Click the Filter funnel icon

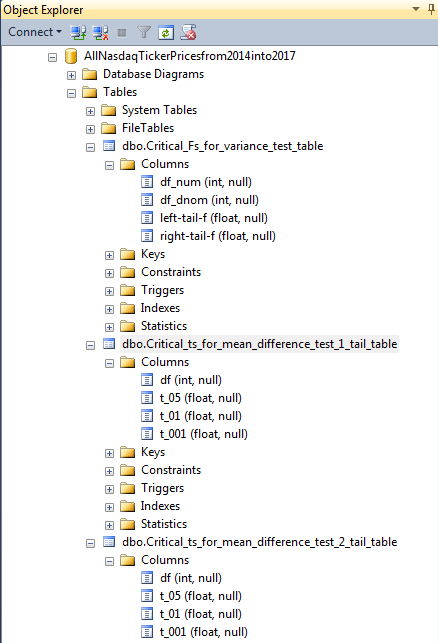144,32
